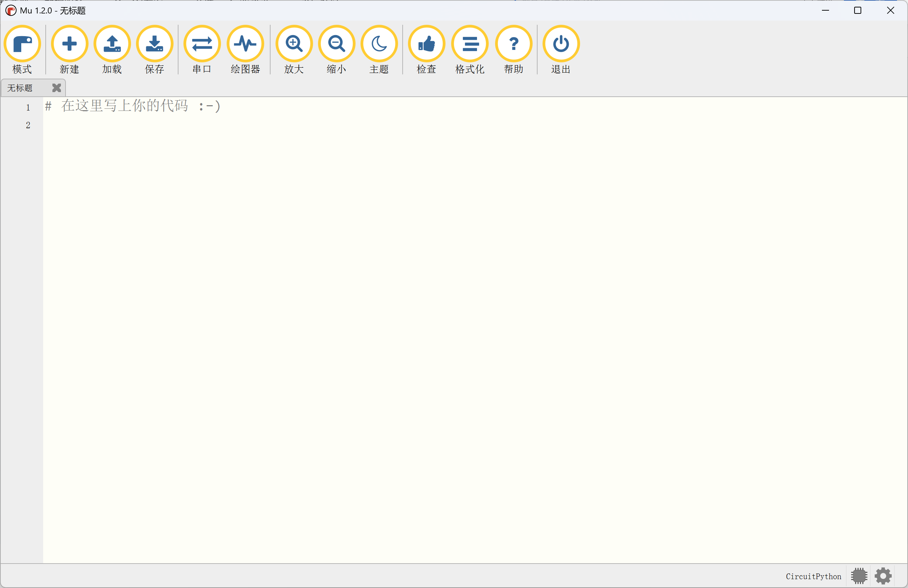
Task: Click the CircuitPython mode label in status bar
Action: tap(813, 576)
